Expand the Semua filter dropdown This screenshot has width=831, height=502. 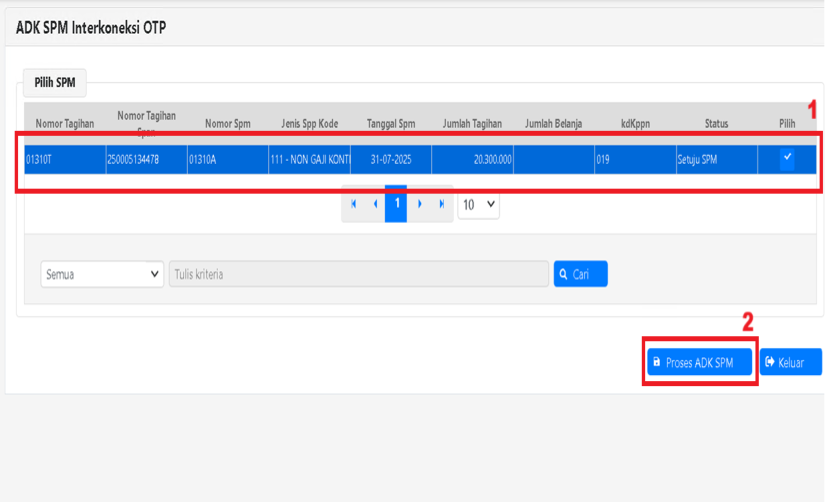click(x=102, y=274)
